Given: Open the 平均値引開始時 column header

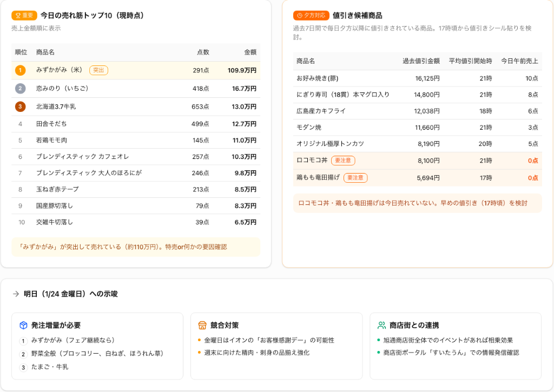Looking at the screenshot, I should click(471, 61).
